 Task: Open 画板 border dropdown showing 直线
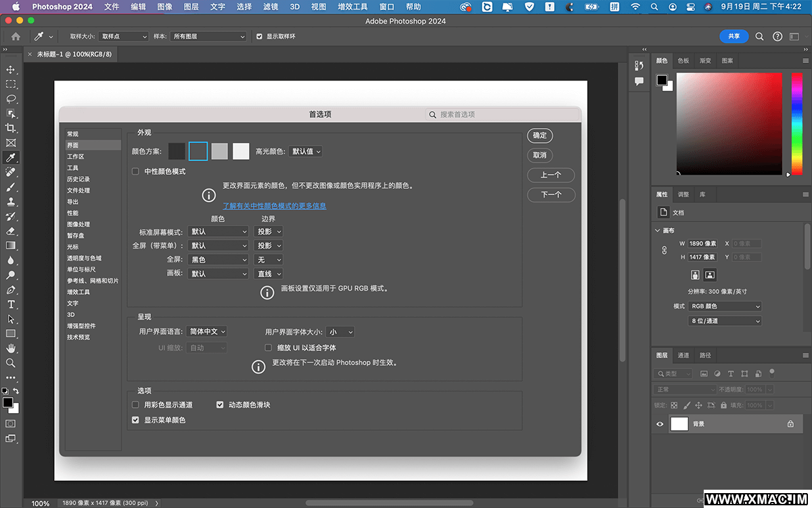tap(269, 274)
